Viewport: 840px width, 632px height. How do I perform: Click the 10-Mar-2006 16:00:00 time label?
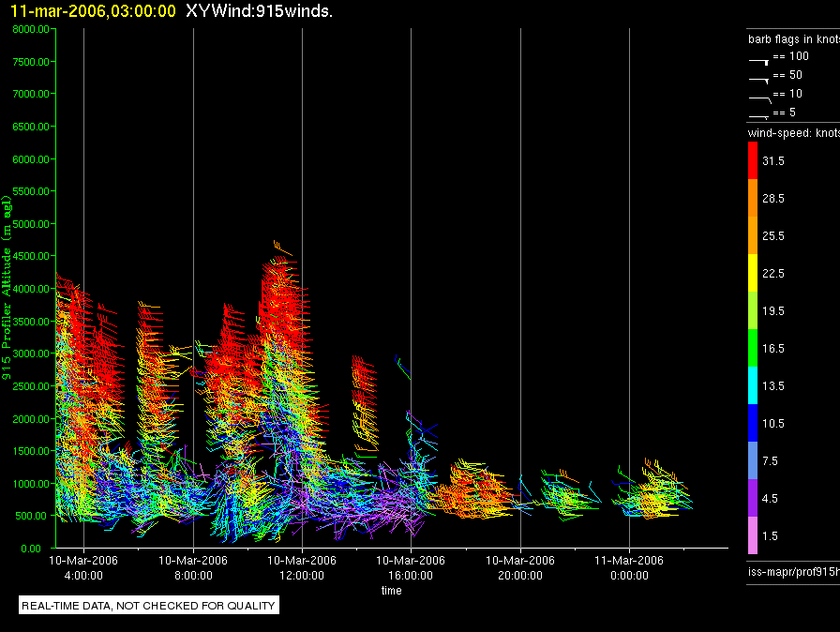click(411, 567)
